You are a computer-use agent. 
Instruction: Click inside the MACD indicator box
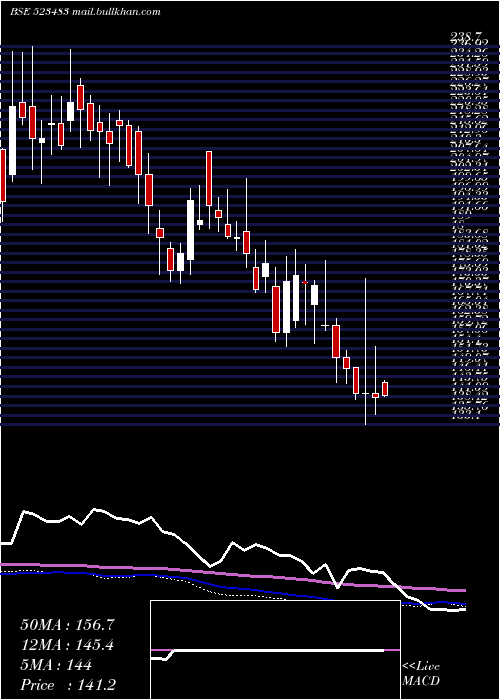click(x=275, y=650)
